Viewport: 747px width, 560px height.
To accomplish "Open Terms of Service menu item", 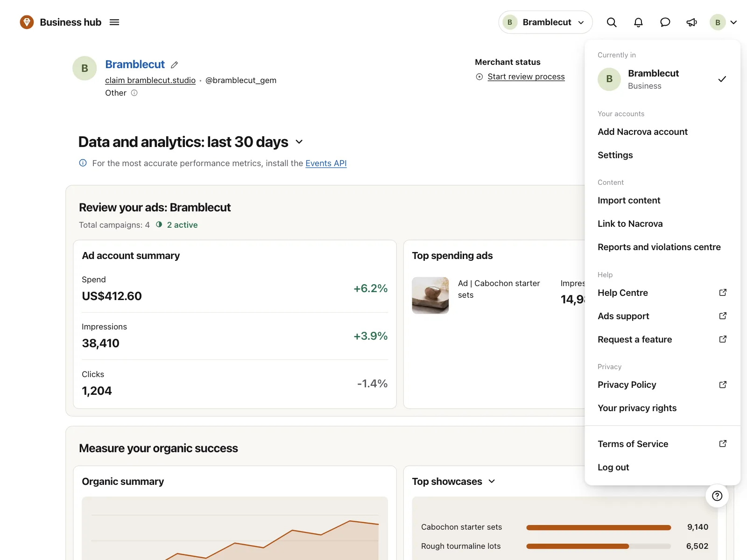I will [x=662, y=444].
